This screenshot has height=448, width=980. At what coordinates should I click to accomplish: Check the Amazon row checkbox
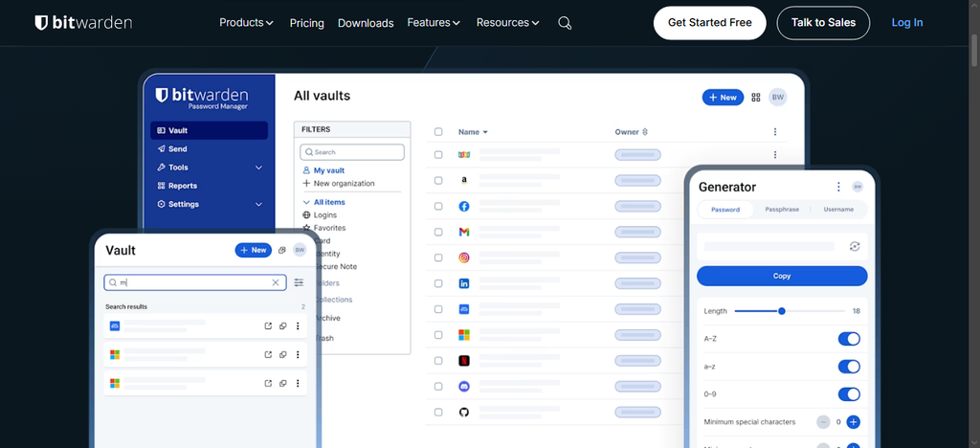point(438,181)
